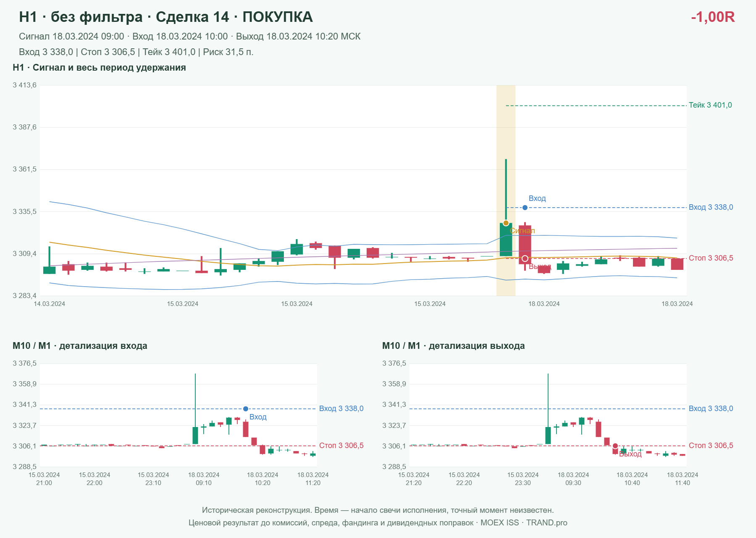The height and width of the screenshot is (538, 756).
Task: Click the 14.03.2024 date on H1 axis
Action: coord(50,304)
